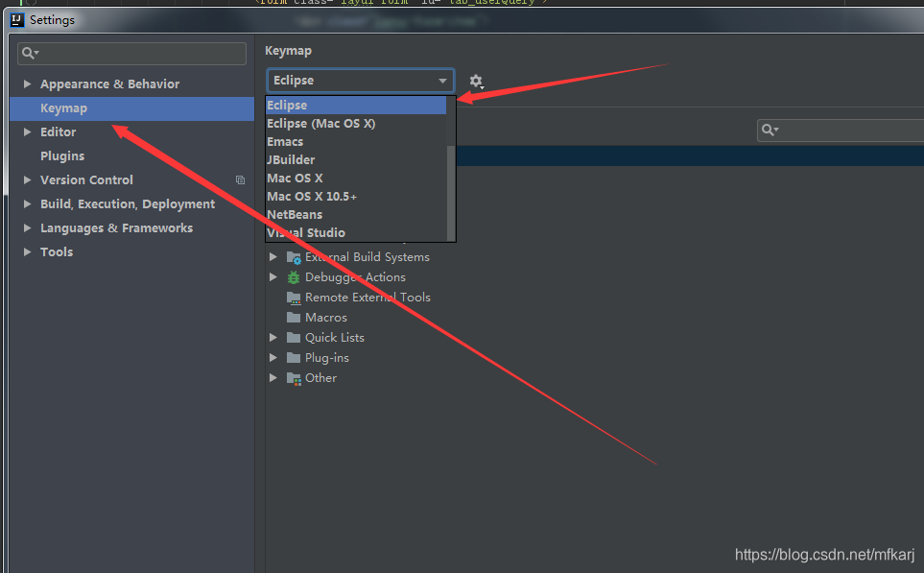The width and height of the screenshot is (924, 573).
Task: Choose the Visual Studio keymap option
Action: [356, 233]
